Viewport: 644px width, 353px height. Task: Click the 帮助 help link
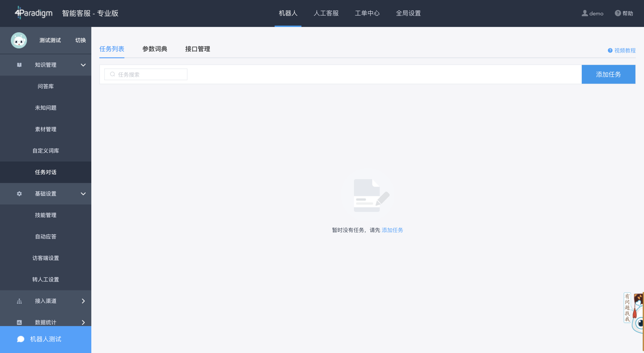point(628,13)
